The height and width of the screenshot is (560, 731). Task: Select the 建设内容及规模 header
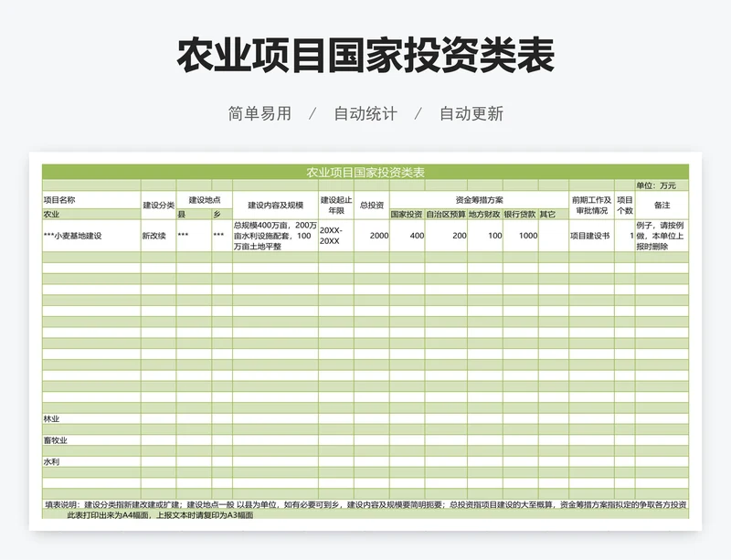(x=276, y=206)
